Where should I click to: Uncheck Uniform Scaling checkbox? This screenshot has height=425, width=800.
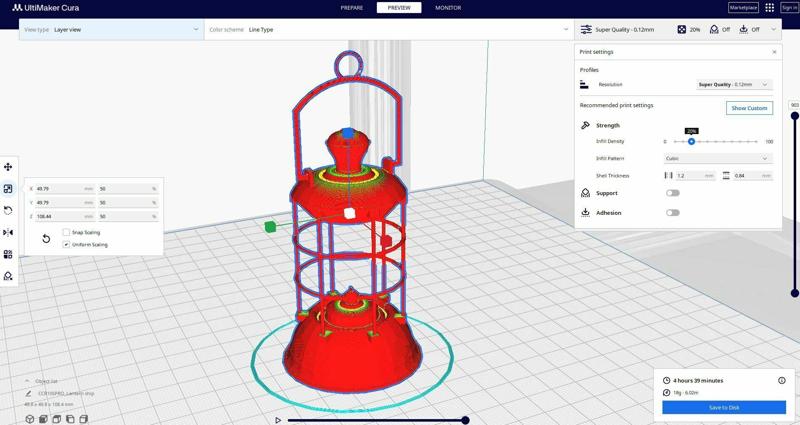[x=66, y=244]
